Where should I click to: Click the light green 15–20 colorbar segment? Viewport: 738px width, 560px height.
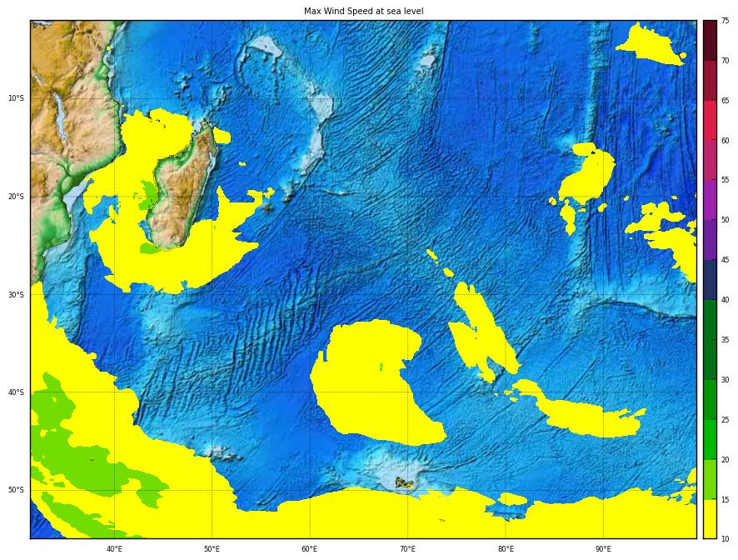coord(710,479)
